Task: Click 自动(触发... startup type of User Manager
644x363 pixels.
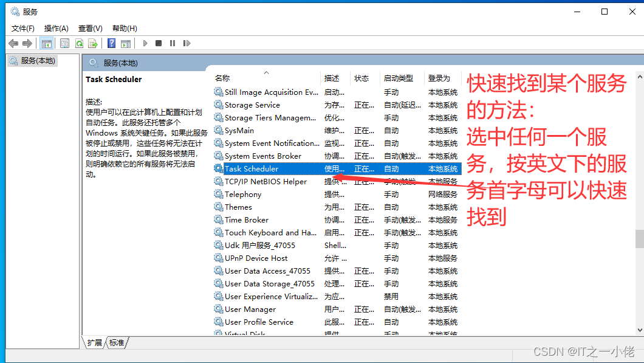Action: [x=402, y=309]
